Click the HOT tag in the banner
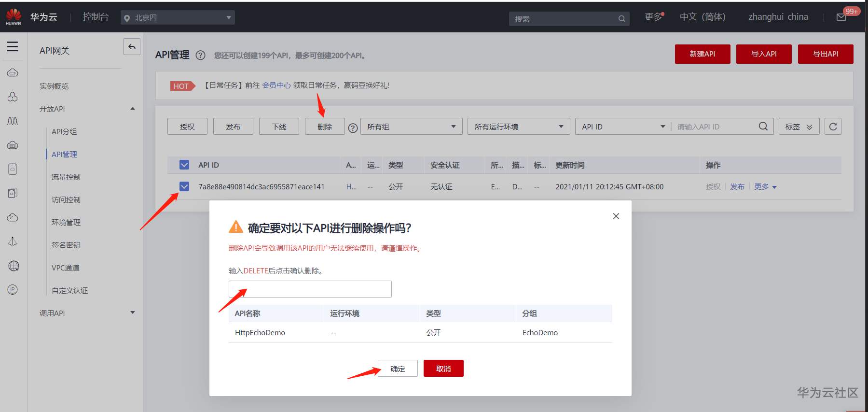Image resolution: width=868 pixels, height=412 pixels. pos(182,86)
